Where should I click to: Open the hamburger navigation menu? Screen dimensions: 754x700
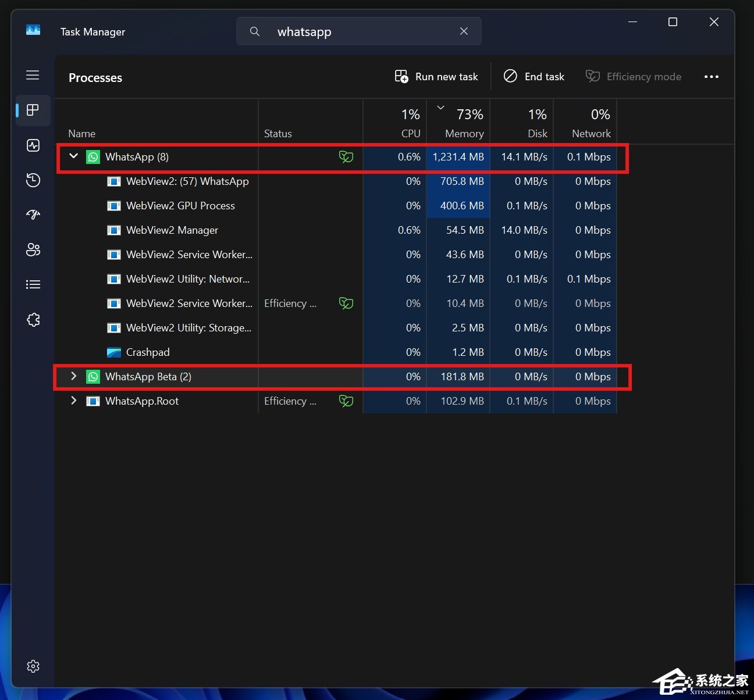33,75
